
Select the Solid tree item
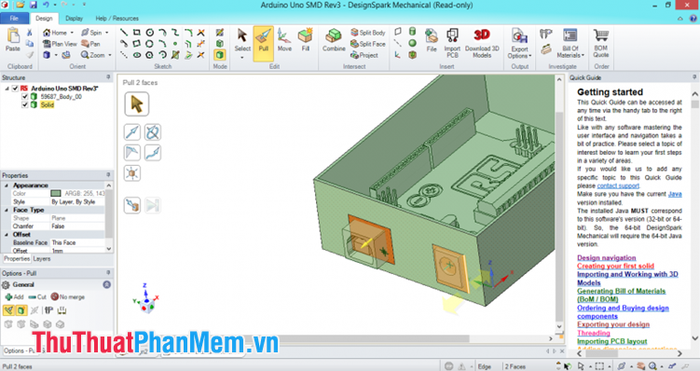tap(47, 105)
